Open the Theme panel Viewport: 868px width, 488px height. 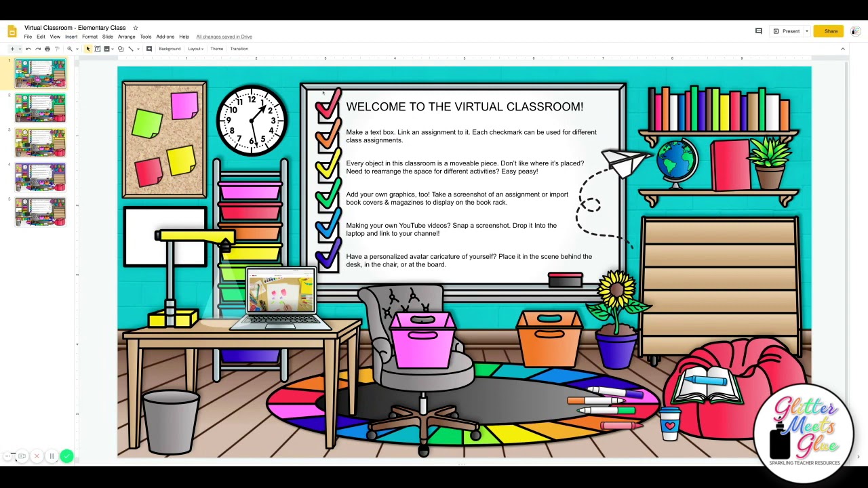(217, 49)
